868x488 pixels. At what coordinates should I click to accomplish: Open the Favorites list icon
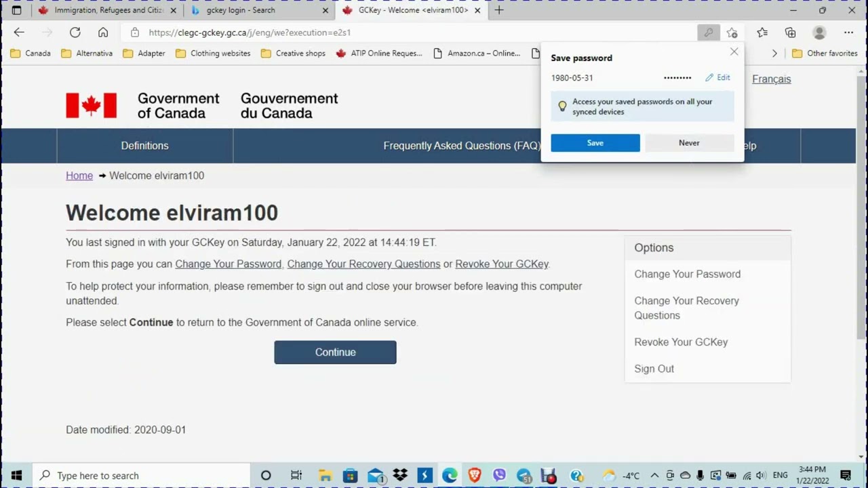(x=762, y=33)
